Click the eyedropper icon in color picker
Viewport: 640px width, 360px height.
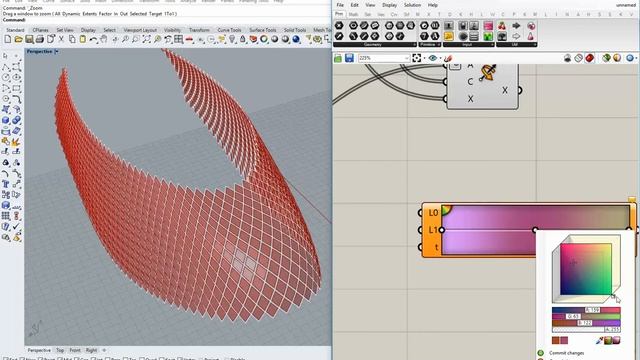[599, 340]
